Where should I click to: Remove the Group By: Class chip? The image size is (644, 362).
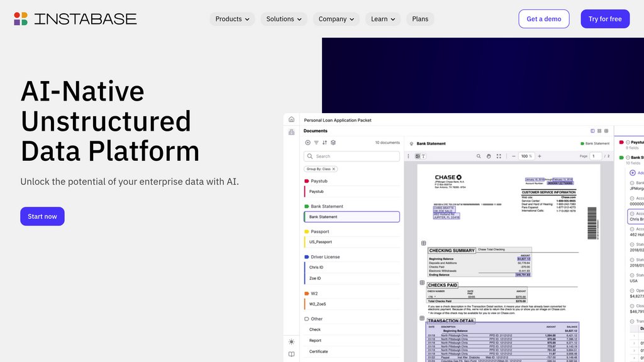[x=334, y=169]
